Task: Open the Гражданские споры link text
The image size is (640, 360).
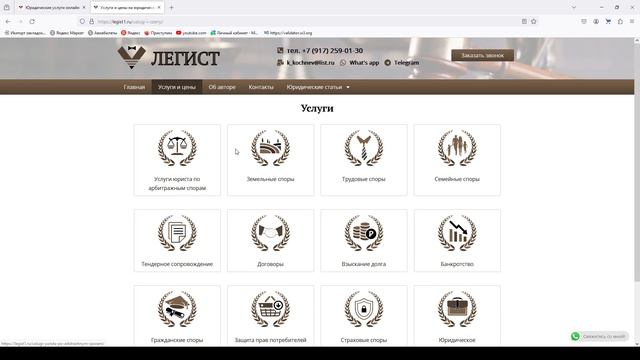Action: [x=177, y=340]
